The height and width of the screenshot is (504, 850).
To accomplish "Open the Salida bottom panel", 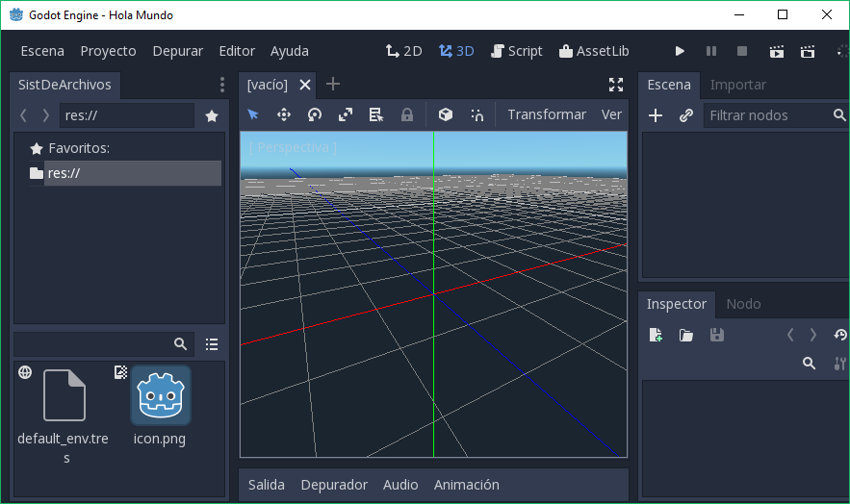I will tap(267, 485).
